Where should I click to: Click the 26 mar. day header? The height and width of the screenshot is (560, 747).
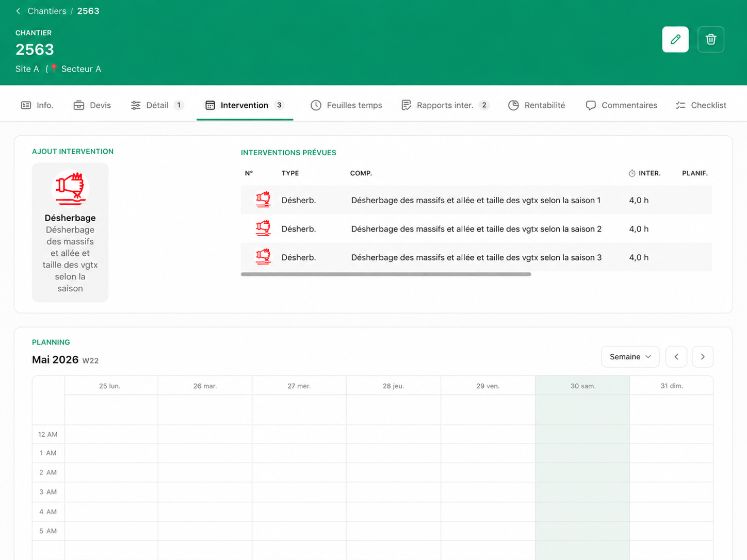[205, 386]
